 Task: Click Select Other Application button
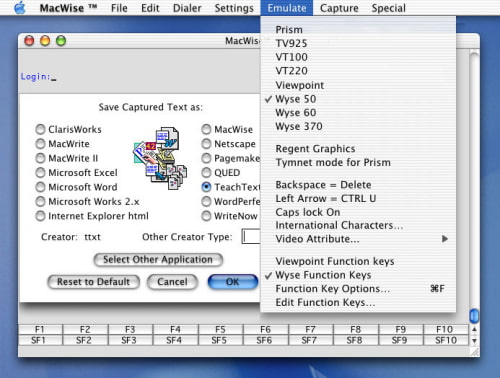tap(158, 260)
